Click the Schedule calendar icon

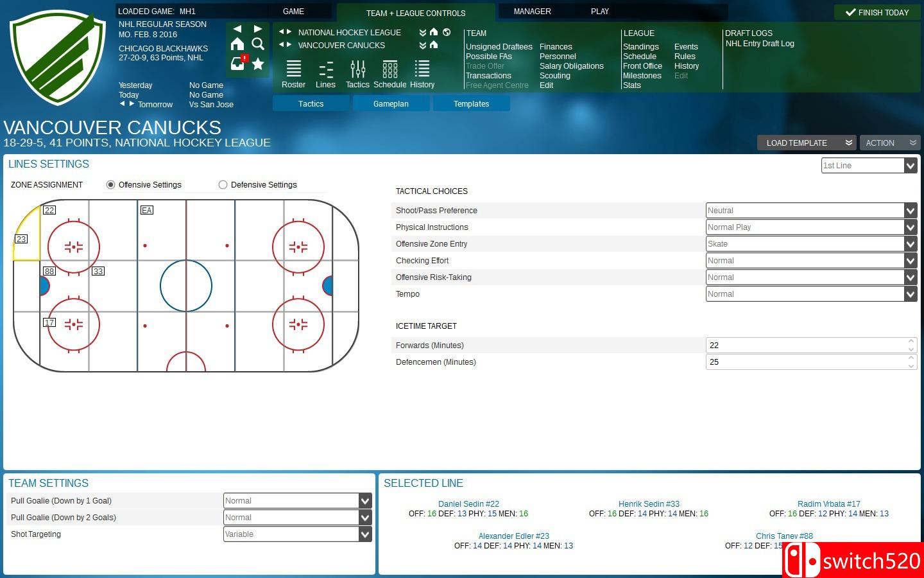click(389, 69)
